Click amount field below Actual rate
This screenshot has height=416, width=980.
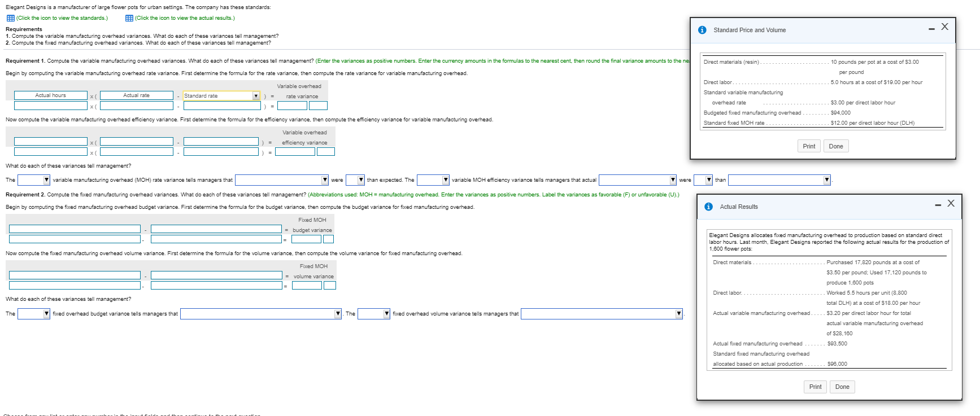tap(137, 106)
